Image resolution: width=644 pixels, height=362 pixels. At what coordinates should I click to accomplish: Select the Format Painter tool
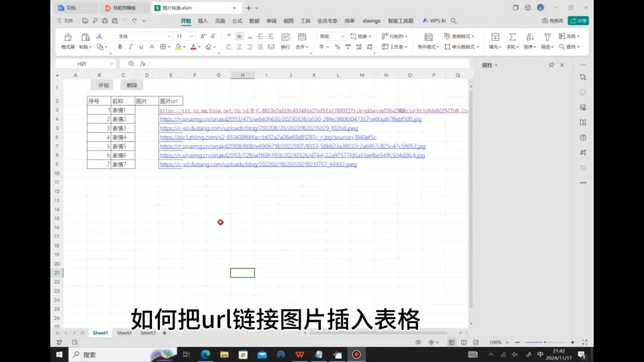click(68, 41)
